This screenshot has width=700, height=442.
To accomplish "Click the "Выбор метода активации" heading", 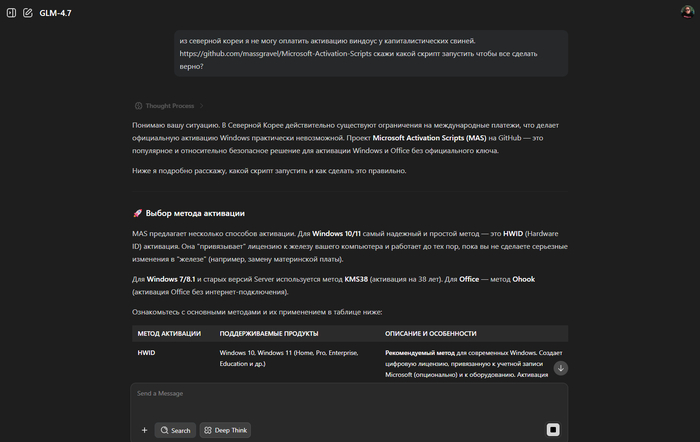I will (195, 213).
